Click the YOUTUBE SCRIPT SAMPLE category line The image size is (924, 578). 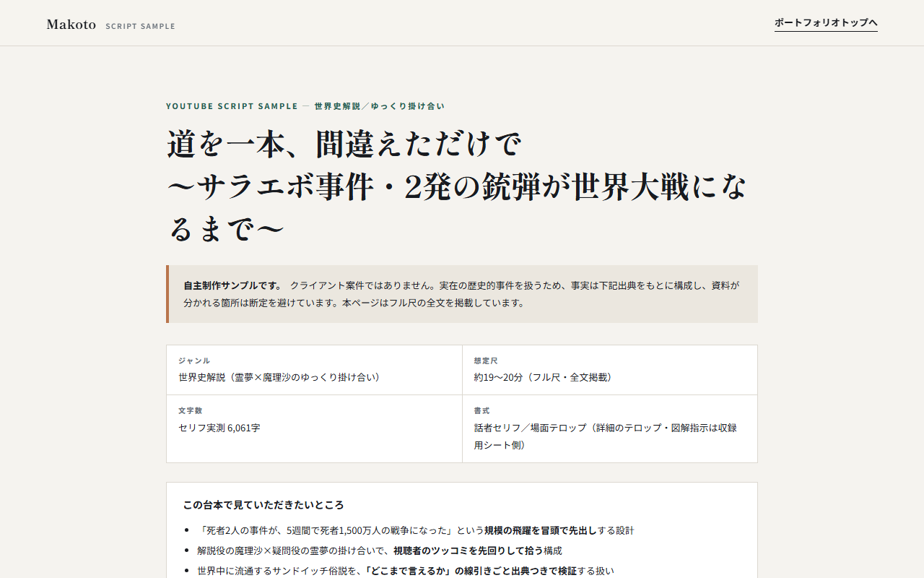(x=305, y=106)
